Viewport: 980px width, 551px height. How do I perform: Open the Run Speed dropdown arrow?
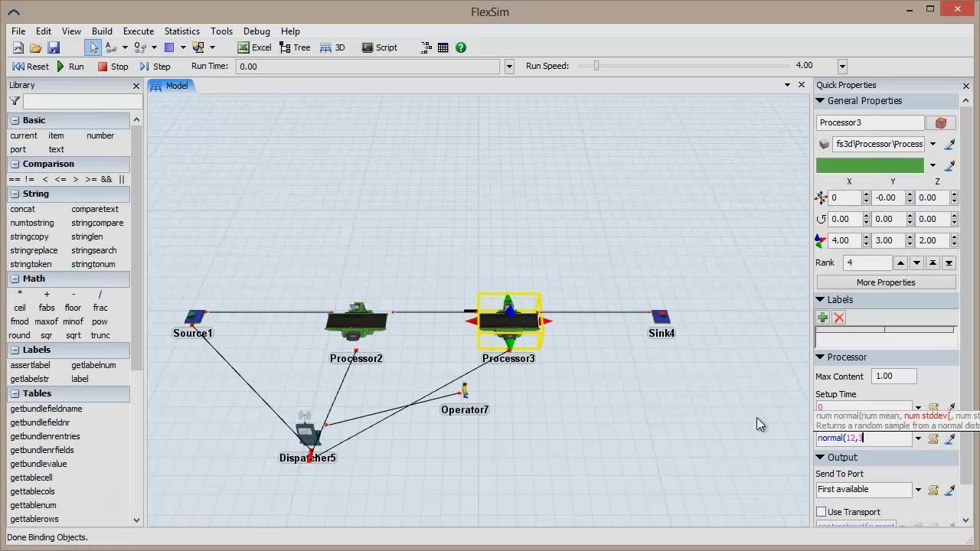842,67
